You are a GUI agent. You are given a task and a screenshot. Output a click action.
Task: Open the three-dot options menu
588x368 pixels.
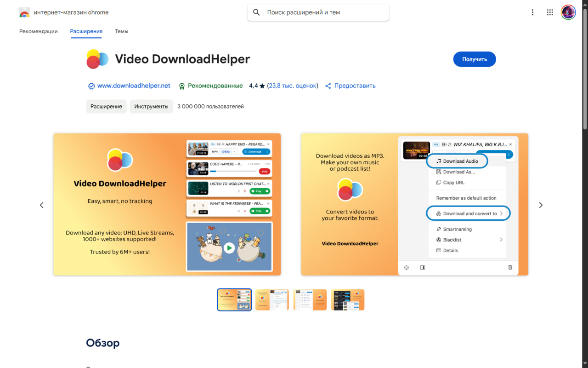point(532,12)
